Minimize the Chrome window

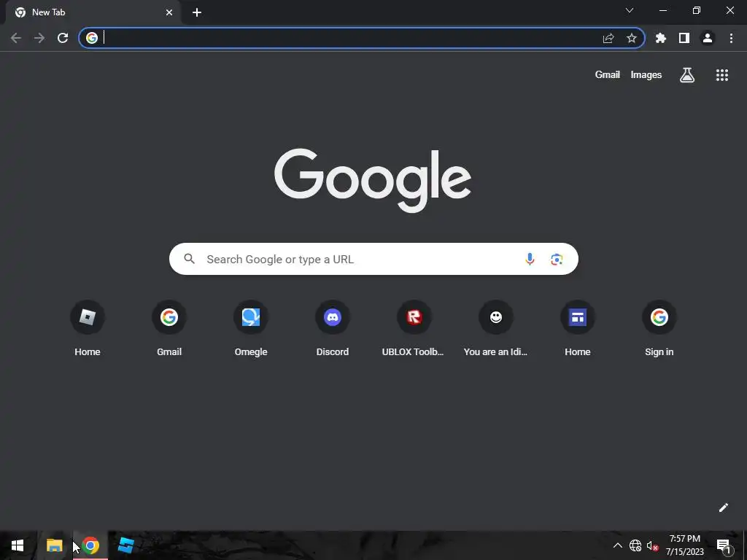tap(662, 10)
